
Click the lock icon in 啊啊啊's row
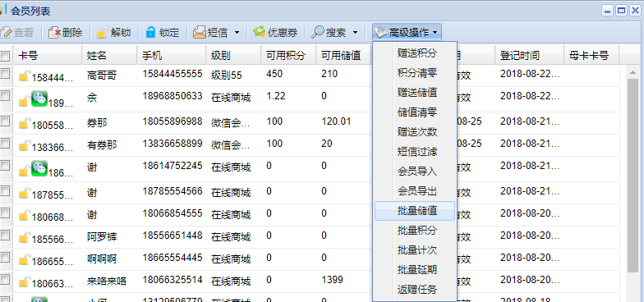25,259
